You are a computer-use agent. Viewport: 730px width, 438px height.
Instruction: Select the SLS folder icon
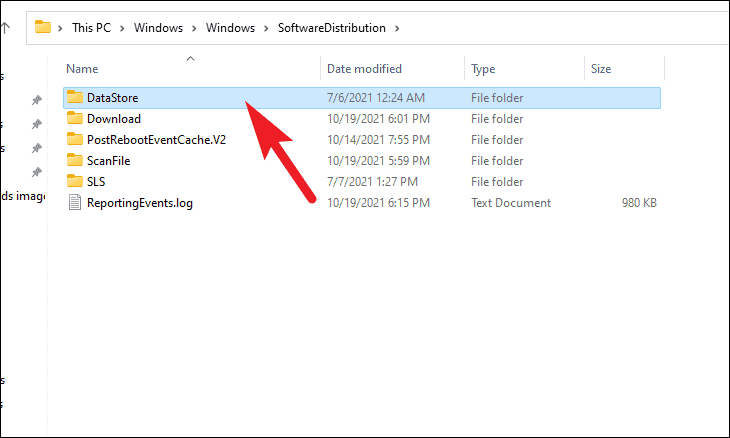(x=74, y=181)
